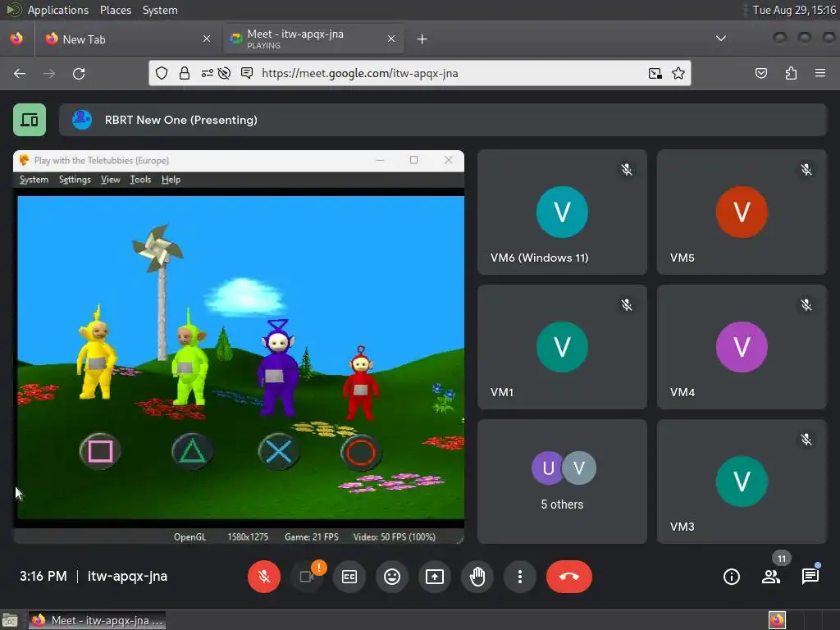Select the VM5 participant tile
Screen dimensions: 840x630
(x=742, y=212)
